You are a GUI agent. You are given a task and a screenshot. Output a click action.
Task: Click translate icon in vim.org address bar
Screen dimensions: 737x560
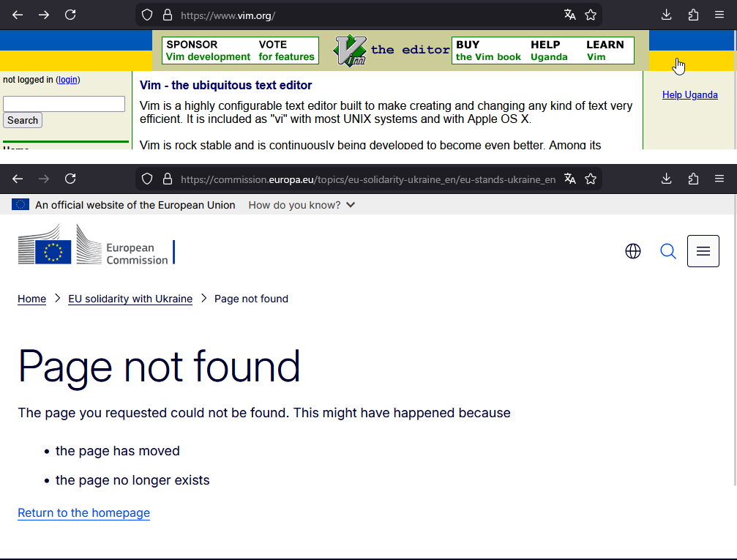tap(569, 15)
